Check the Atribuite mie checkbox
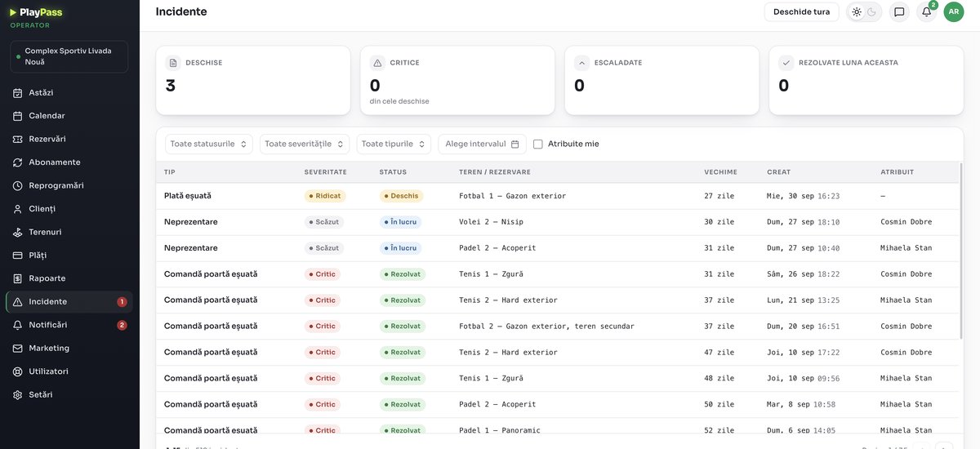 click(x=538, y=144)
